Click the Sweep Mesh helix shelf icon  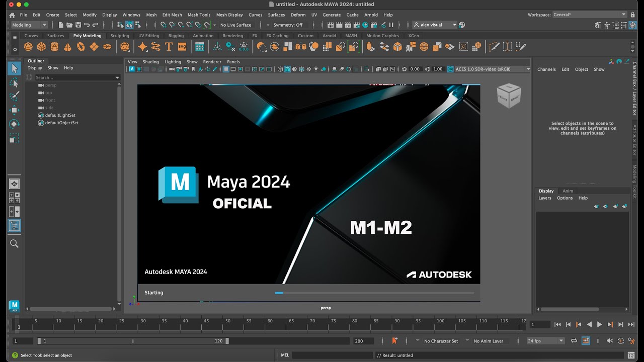[x=156, y=47]
